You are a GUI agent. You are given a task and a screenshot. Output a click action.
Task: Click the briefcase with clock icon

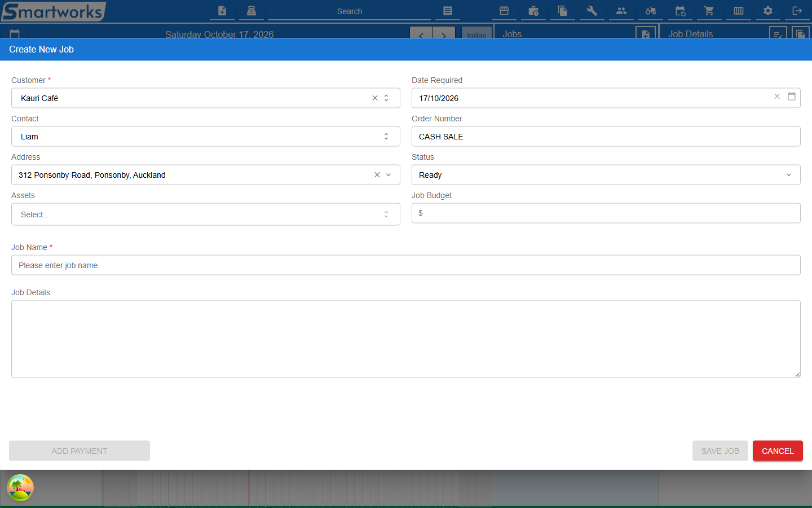(533, 11)
